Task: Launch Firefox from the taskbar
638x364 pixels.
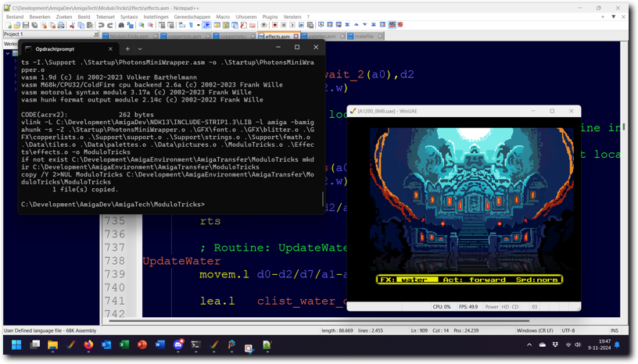Action: [88, 345]
